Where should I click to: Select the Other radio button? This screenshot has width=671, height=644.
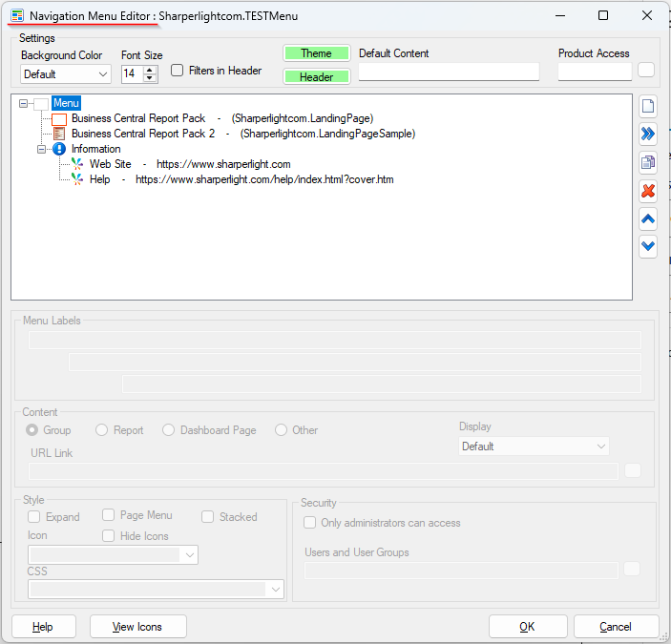(281, 429)
